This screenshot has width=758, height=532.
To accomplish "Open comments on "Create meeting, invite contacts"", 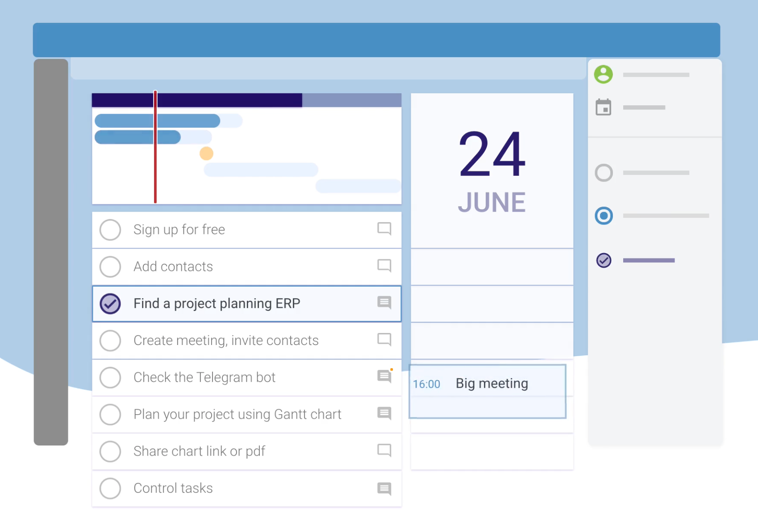I will [384, 340].
